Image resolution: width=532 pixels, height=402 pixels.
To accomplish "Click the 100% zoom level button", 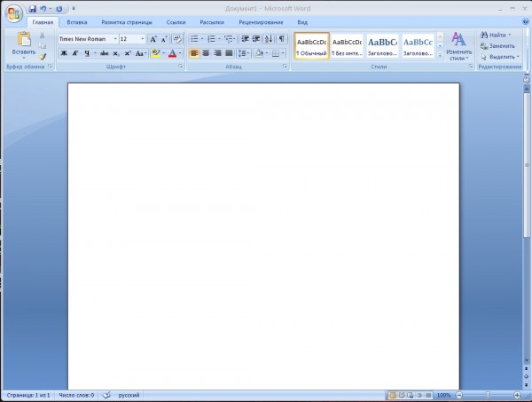I will pyautogui.click(x=443, y=395).
